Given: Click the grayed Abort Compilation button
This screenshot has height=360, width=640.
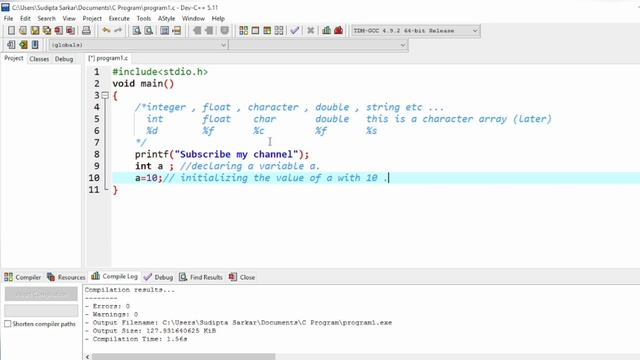Looking at the screenshot, I should pyautogui.click(x=41, y=293).
